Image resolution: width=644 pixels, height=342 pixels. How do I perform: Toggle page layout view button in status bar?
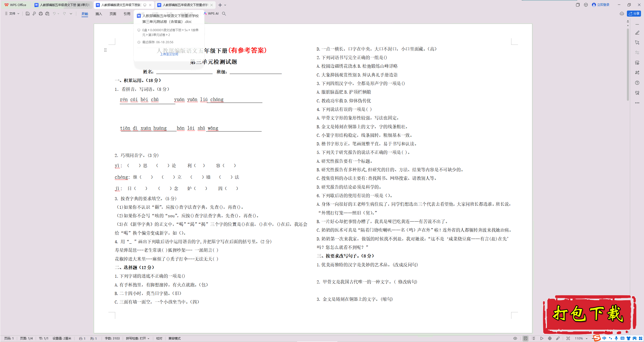pos(526,338)
